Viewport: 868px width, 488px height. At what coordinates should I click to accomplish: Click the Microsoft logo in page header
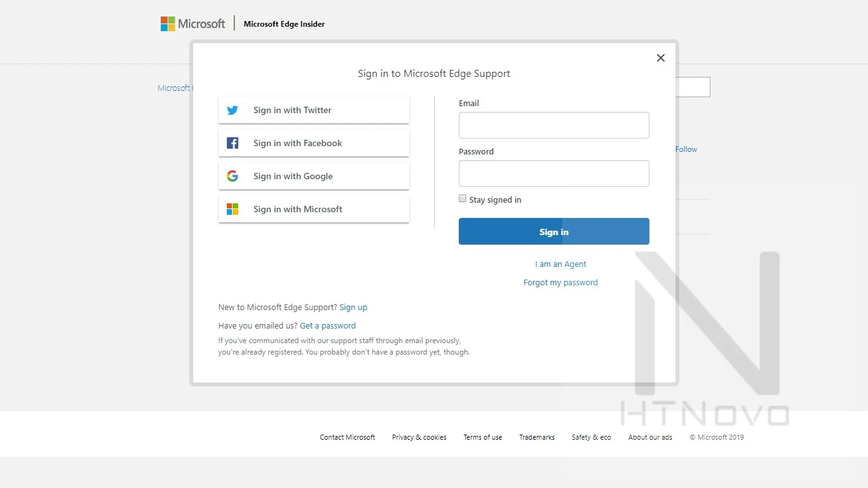(x=193, y=24)
